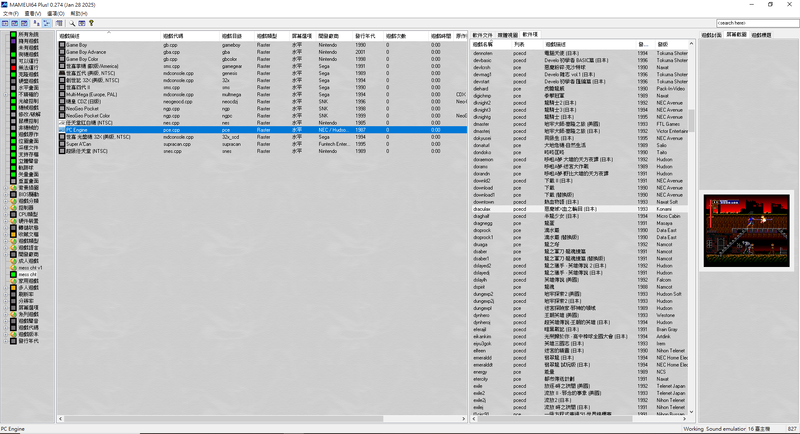Click the first view-mode icon in the toolbar
Viewport: 800px width, 434px height.
(5, 23)
